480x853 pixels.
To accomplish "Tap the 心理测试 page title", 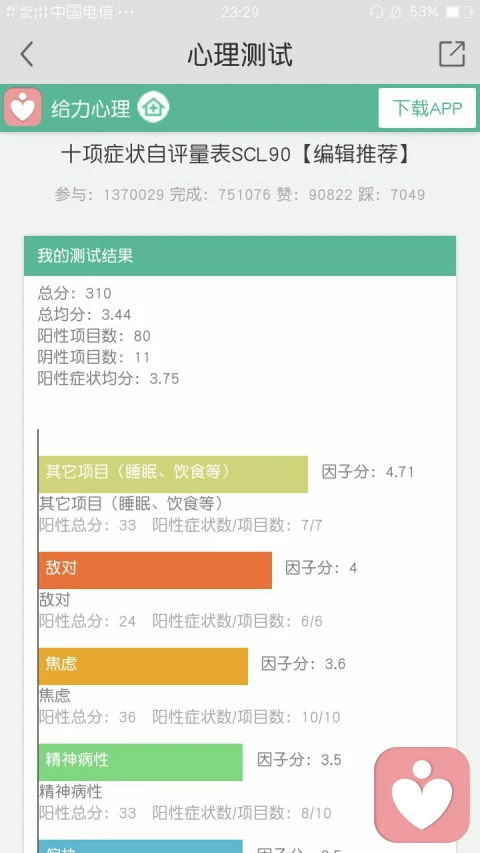I will click(x=240, y=54).
